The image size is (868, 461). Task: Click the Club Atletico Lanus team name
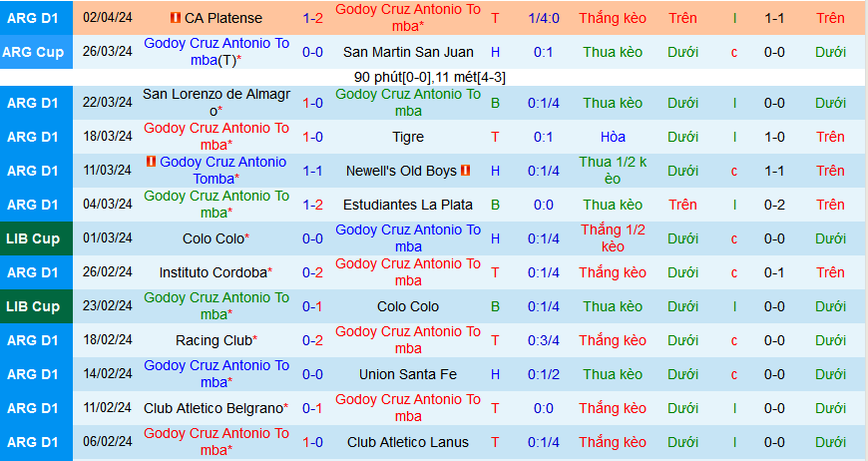pyautogui.click(x=408, y=442)
